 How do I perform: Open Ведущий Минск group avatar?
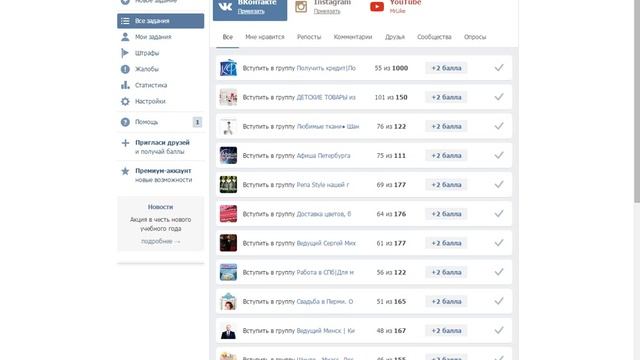[228, 331]
